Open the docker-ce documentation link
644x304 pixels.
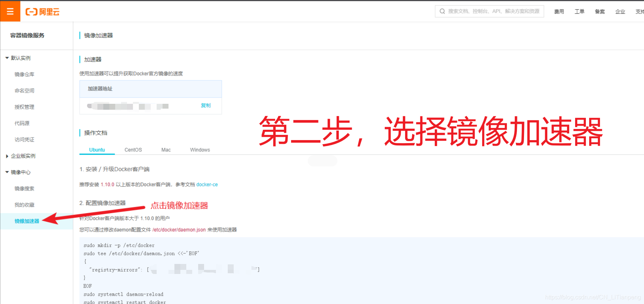point(207,184)
